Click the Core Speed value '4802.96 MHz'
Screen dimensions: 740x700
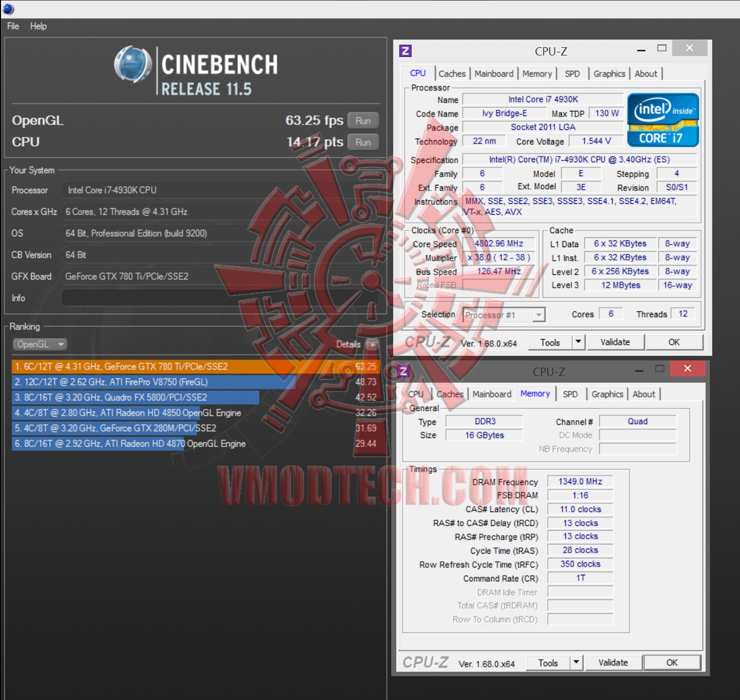point(498,243)
